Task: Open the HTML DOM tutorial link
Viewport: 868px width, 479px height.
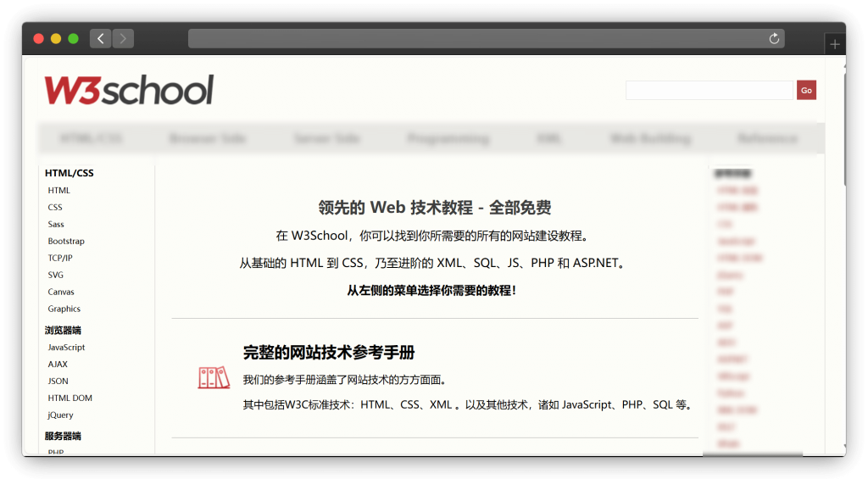Action: coord(70,398)
